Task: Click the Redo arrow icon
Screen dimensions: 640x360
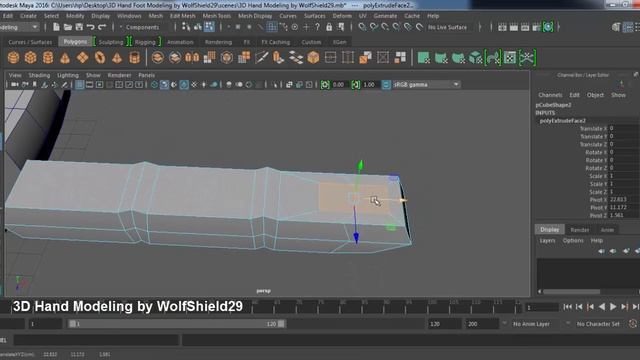Action: [102, 27]
